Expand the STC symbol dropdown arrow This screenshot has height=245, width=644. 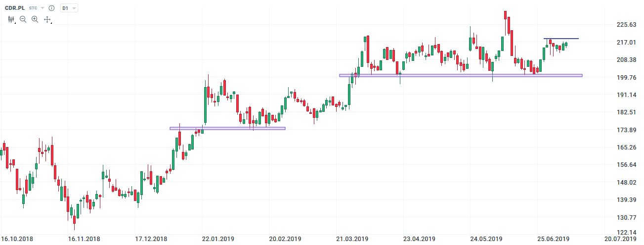[43, 8]
